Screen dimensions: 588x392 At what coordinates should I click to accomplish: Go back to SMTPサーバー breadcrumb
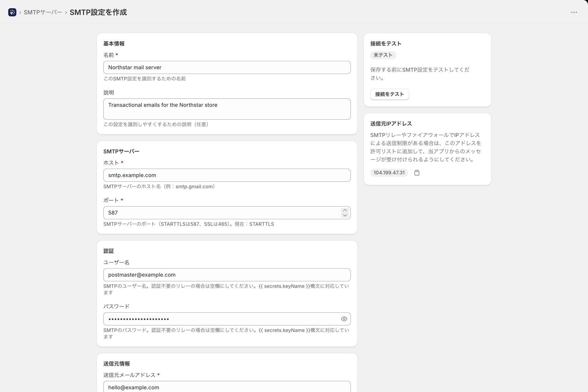click(x=43, y=12)
